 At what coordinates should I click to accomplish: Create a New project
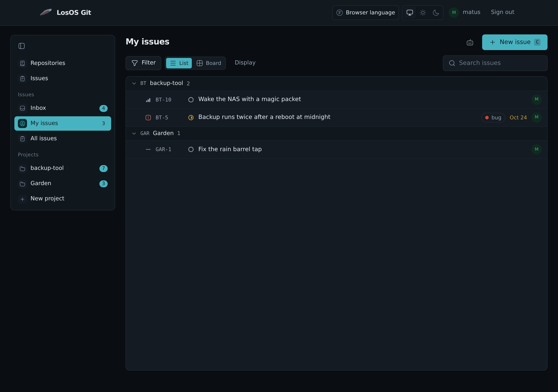pyautogui.click(x=63, y=199)
